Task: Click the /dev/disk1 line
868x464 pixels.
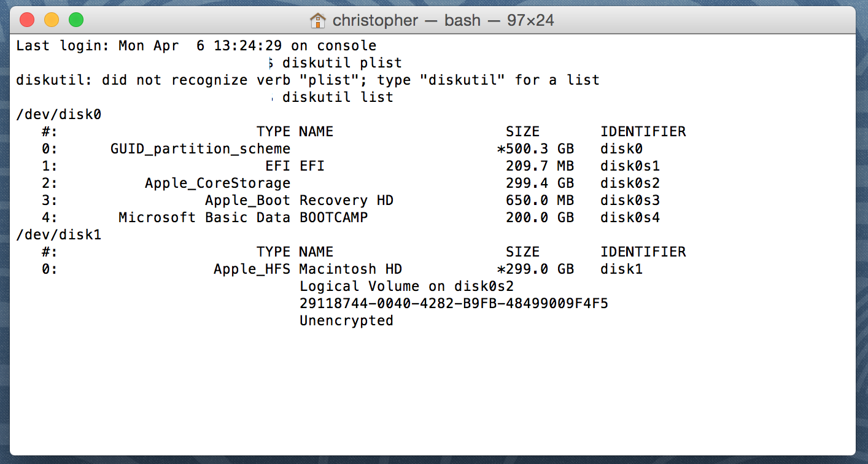Action: [x=58, y=234]
